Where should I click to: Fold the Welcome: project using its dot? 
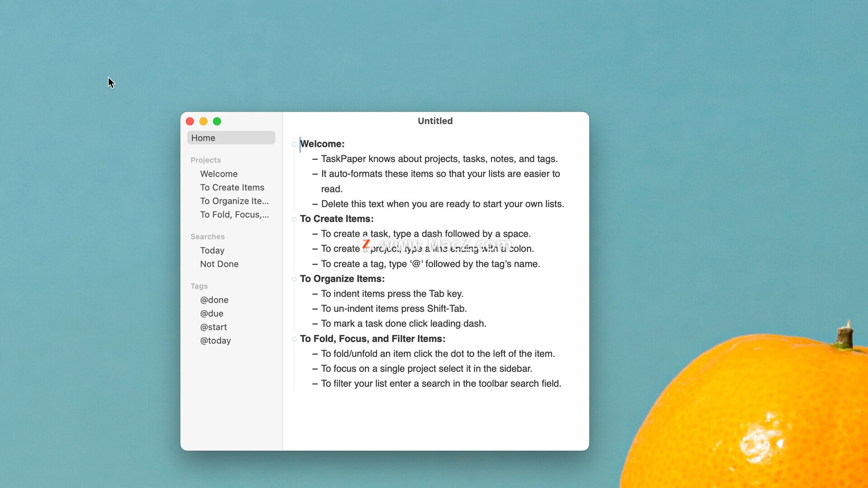coord(294,145)
